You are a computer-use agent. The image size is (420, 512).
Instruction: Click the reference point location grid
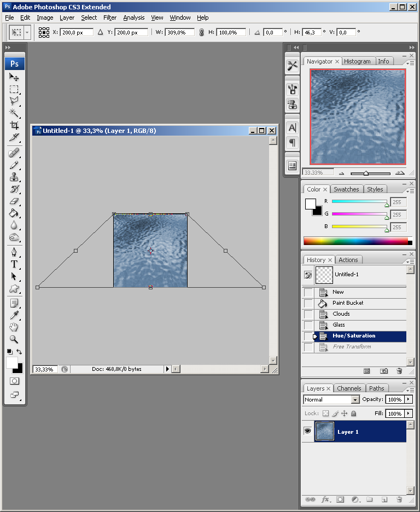44,32
